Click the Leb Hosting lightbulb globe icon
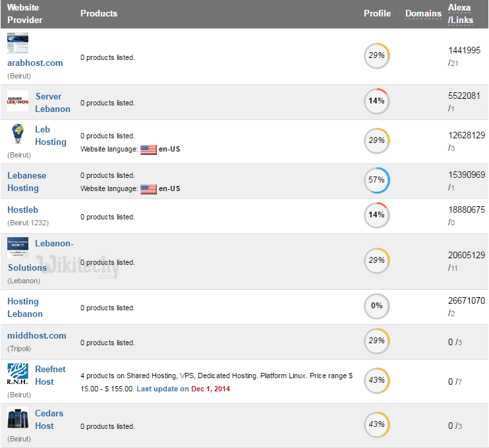 tap(18, 134)
